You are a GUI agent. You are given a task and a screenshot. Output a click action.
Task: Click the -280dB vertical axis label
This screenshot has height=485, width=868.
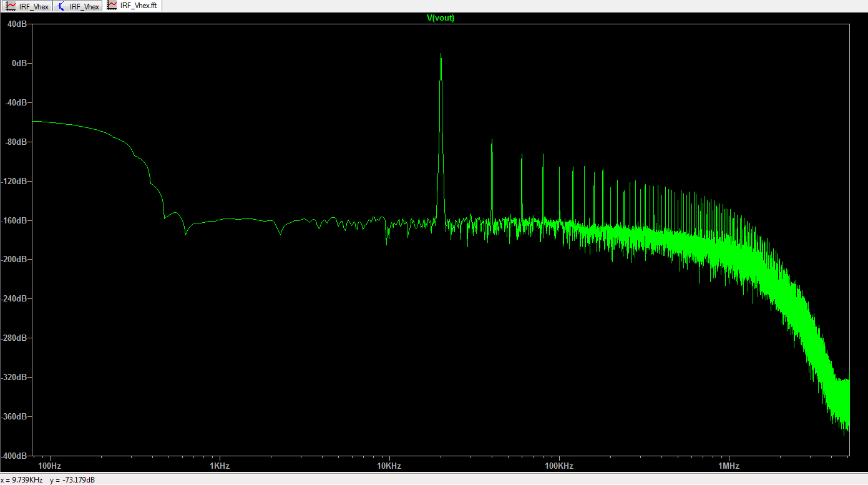coord(15,338)
